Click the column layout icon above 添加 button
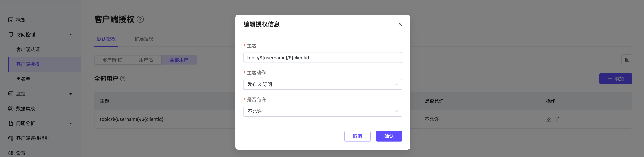Screen dimensions: 644x157 pos(627,60)
